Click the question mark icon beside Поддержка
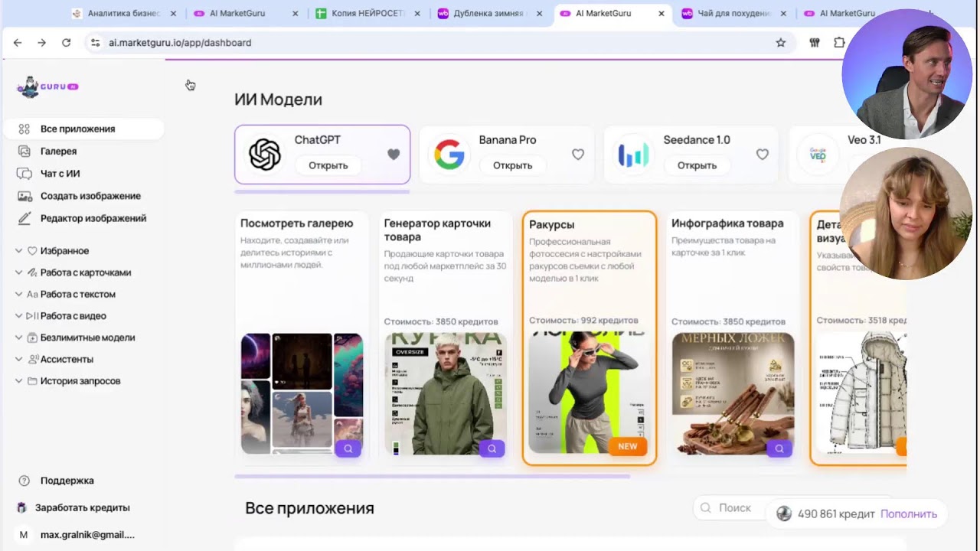Image resolution: width=980 pixels, height=551 pixels. (x=24, y=481)
